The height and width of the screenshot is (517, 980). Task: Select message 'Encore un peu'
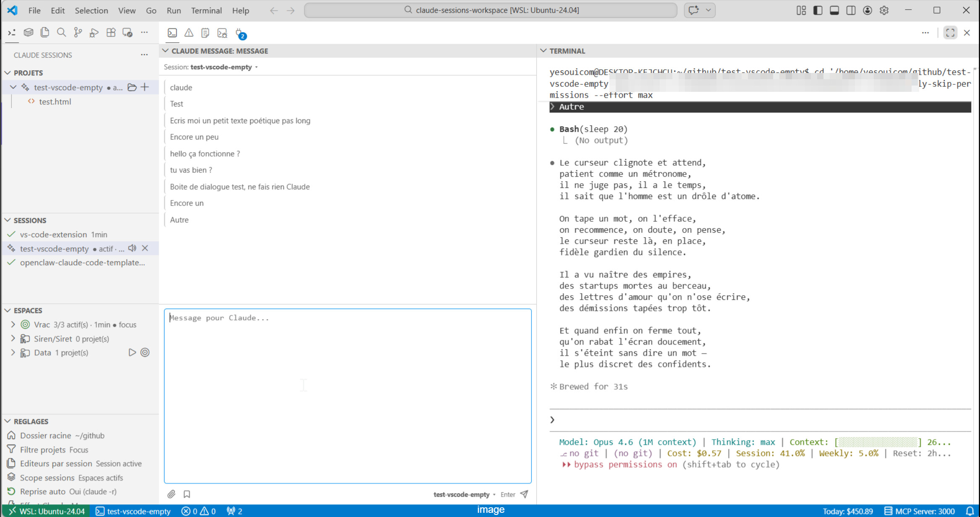pyautogui.click(x=194, y=137)
